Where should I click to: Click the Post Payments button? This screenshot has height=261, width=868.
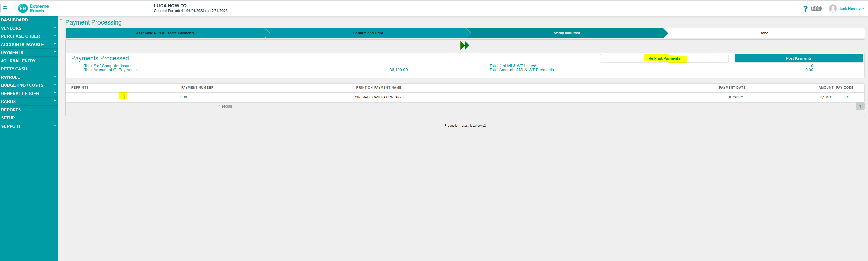coord(798,59)
